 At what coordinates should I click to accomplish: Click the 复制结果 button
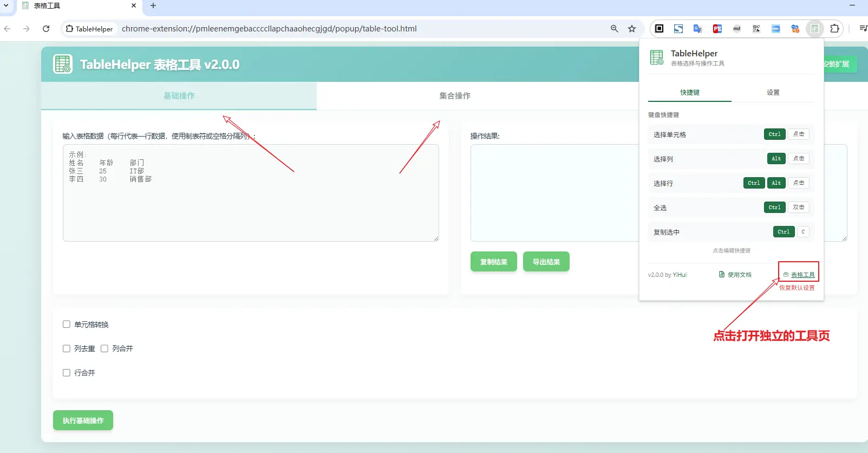click(493, 262)
